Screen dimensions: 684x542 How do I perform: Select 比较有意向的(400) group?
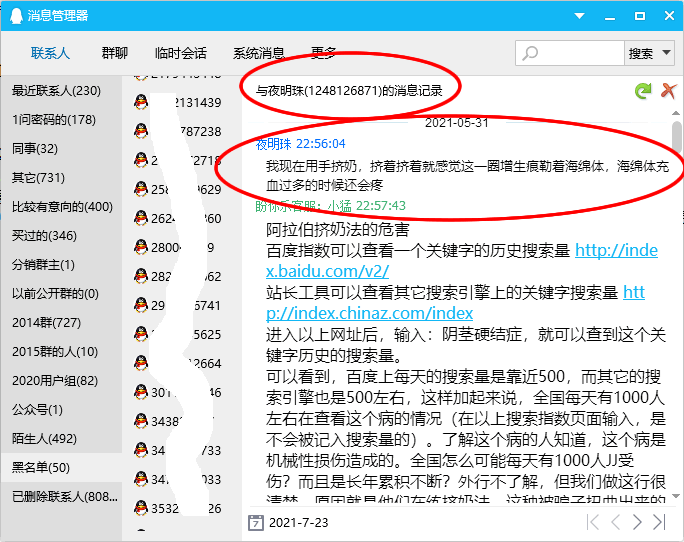(62, 206)
